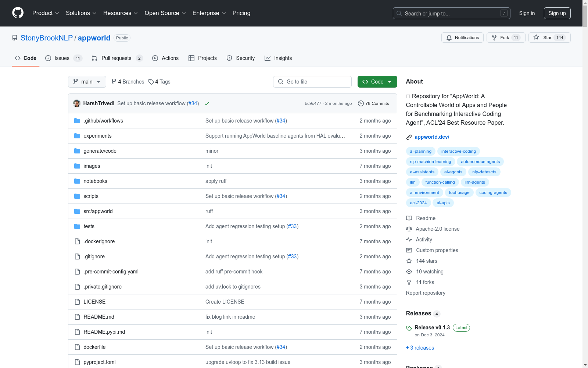
Task: Open the main branch selector dropdown
Action: (x=87, y=82)
